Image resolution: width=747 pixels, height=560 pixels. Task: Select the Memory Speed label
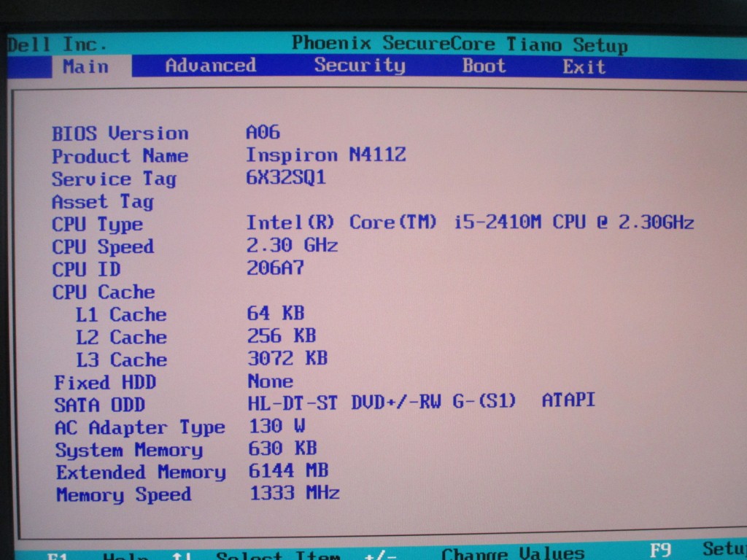[123, 495]
